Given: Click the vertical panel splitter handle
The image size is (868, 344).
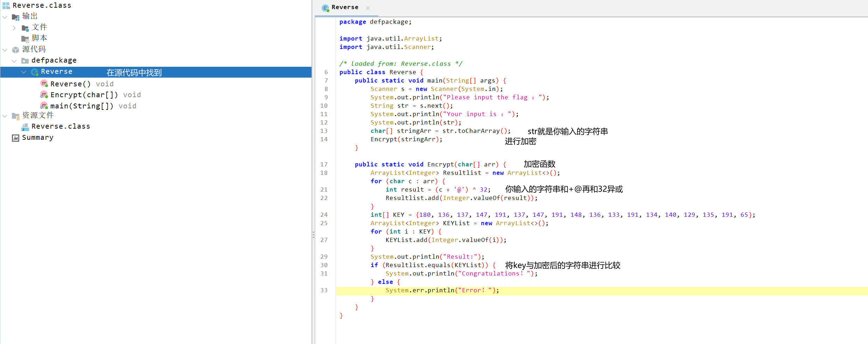Looking at the screenshot, I should (x=313, y=235).
